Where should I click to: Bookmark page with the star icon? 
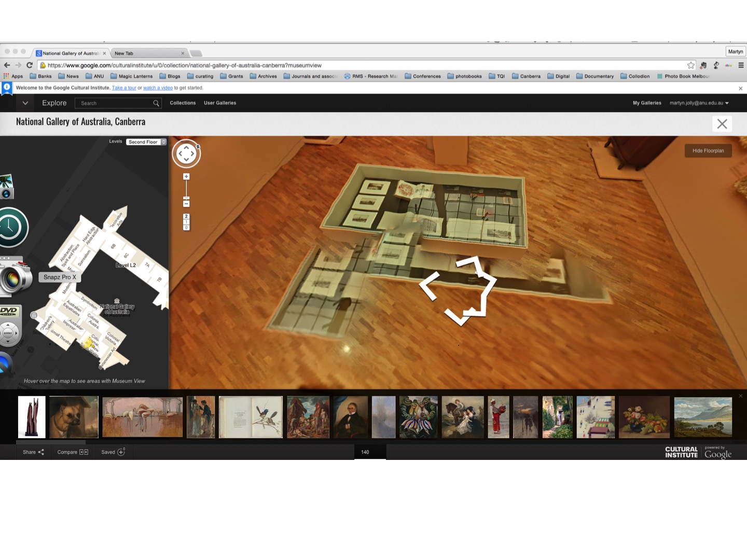pos(690,65)
